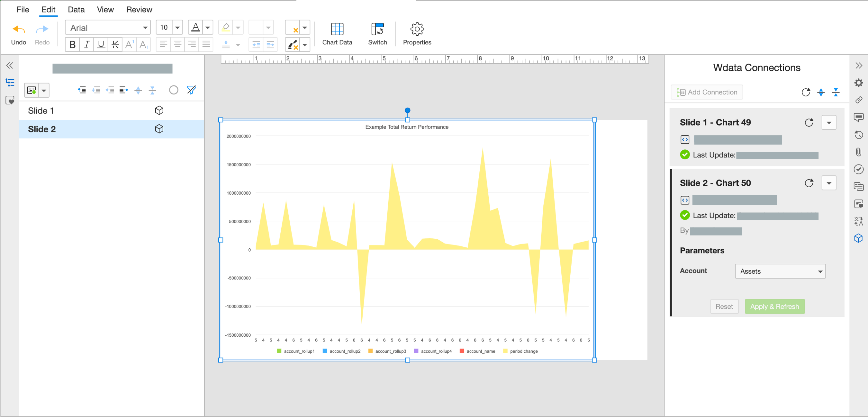The image size is (868, 417).
Task: Open the Review menu
Action: pyautogui.click(x=139, y=9)
